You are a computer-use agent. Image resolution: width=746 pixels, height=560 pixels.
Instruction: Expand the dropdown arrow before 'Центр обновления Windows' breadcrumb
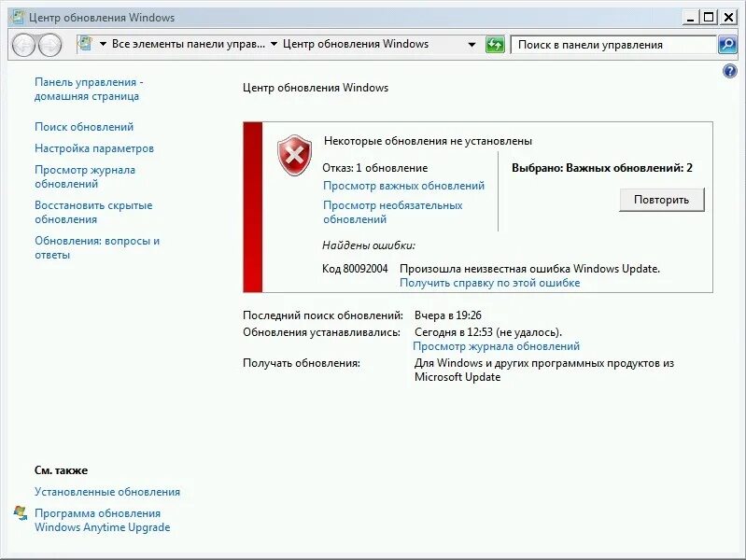tap(274, 44)
